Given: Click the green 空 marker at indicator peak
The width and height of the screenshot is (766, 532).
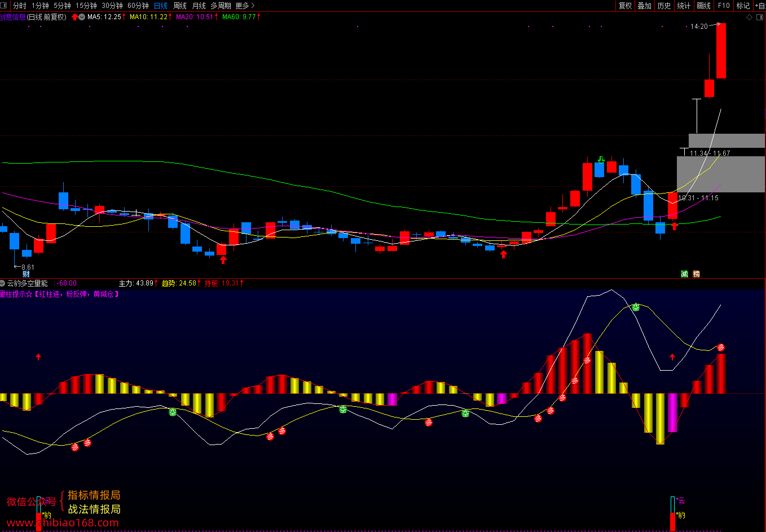Looking at the screenshot, I should point(636,307).
